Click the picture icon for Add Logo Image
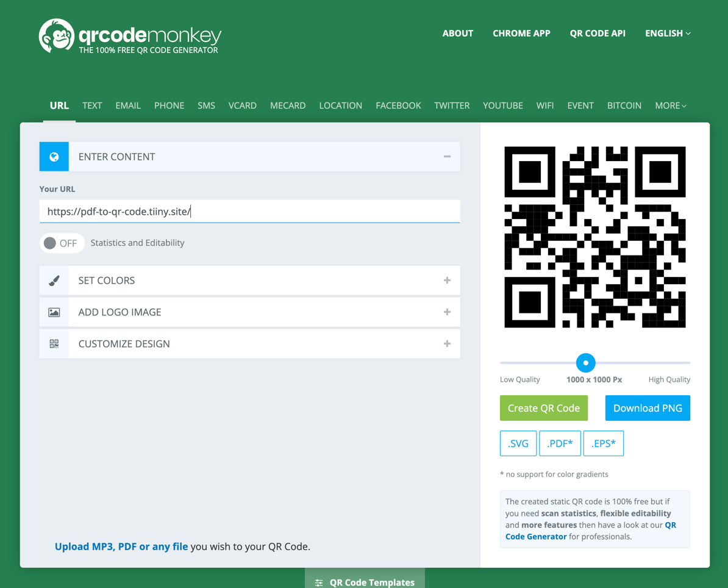The image size is (728, 588). 54,312
